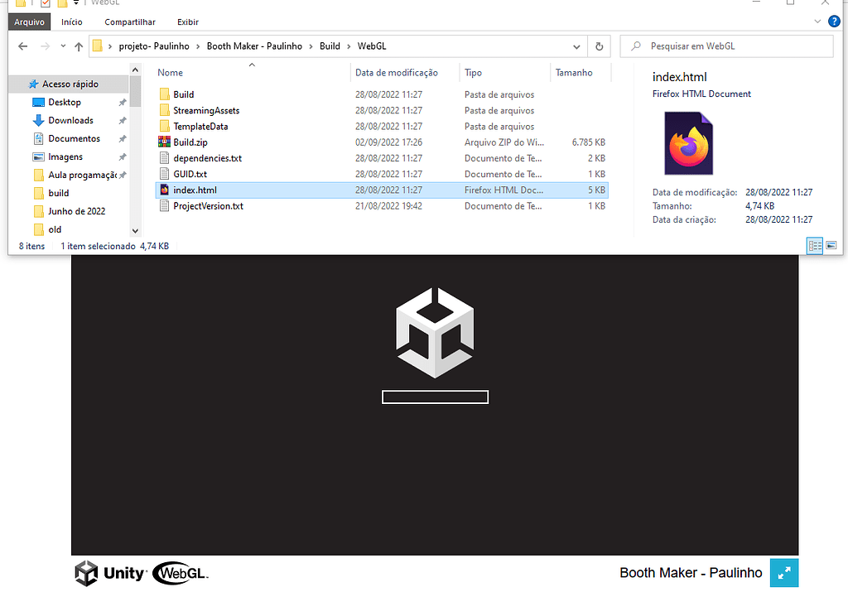This screenshot has height=616, width=848.
Task: Click inside the Pesquisar em WebGL search field
Action: click(x=726, y=46)
